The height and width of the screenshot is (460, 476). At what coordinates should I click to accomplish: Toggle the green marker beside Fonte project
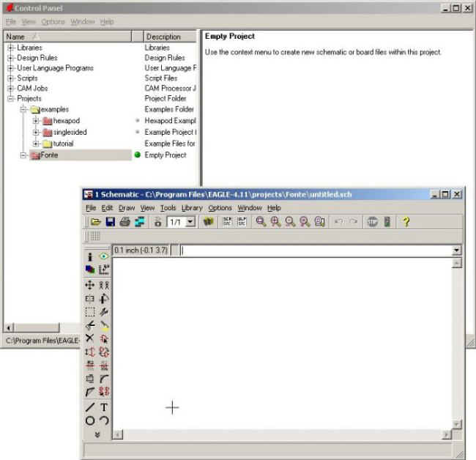pos(137,155)
